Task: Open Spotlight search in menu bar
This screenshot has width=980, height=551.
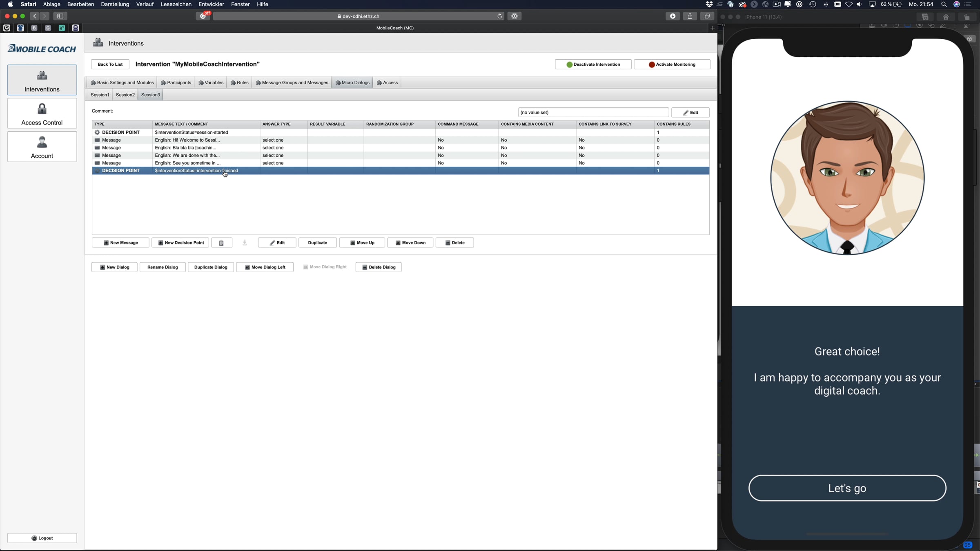Action: pos(944,4)
